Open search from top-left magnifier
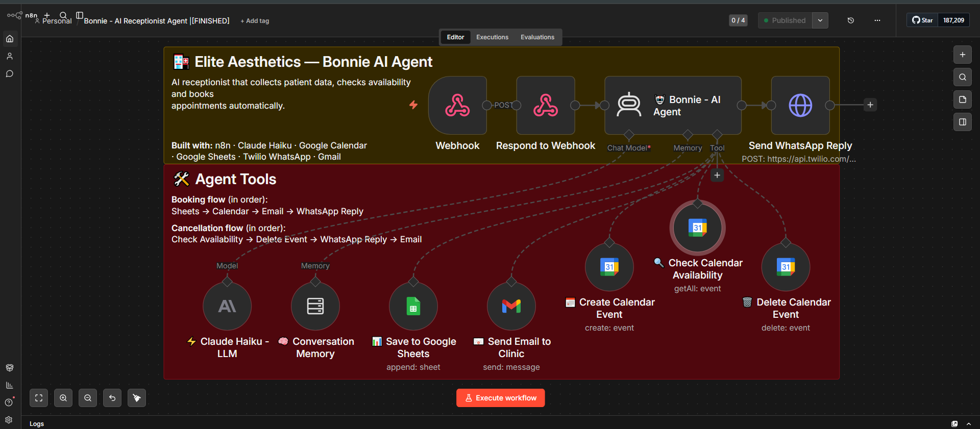This screenshot has height=429, width=980. click(x=63, y=15)
